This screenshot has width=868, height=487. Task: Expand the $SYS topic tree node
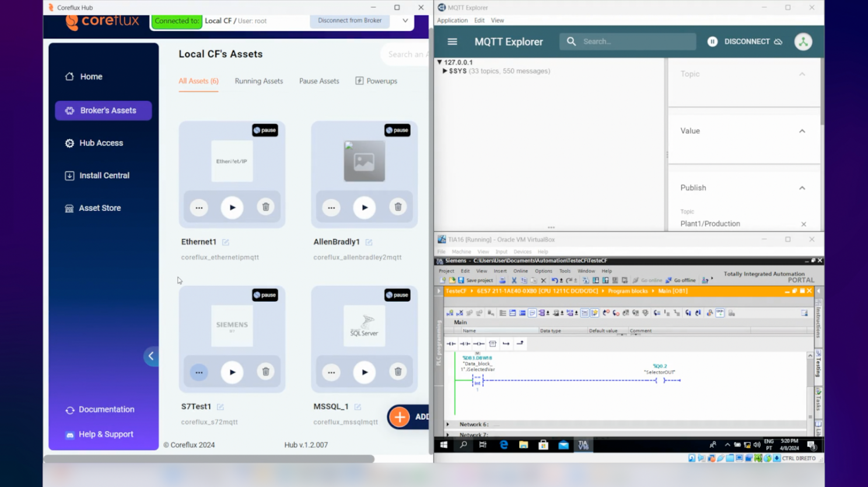point(444,71)
